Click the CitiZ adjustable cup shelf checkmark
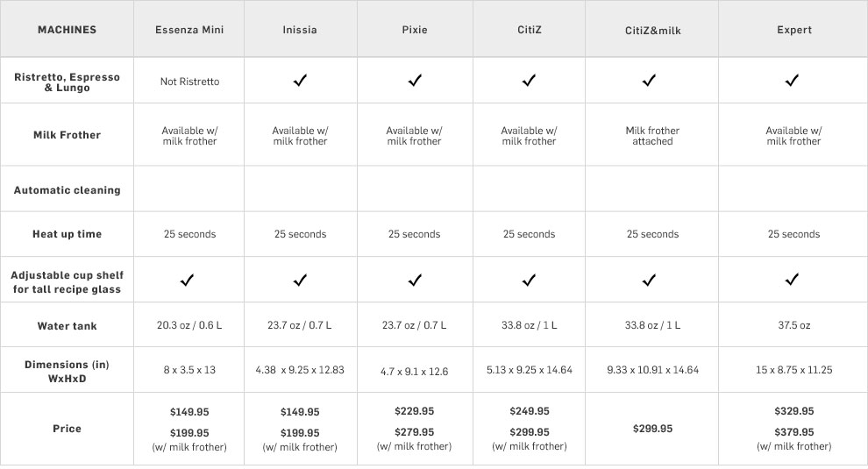868x469 pixels. tap(529, 280)
